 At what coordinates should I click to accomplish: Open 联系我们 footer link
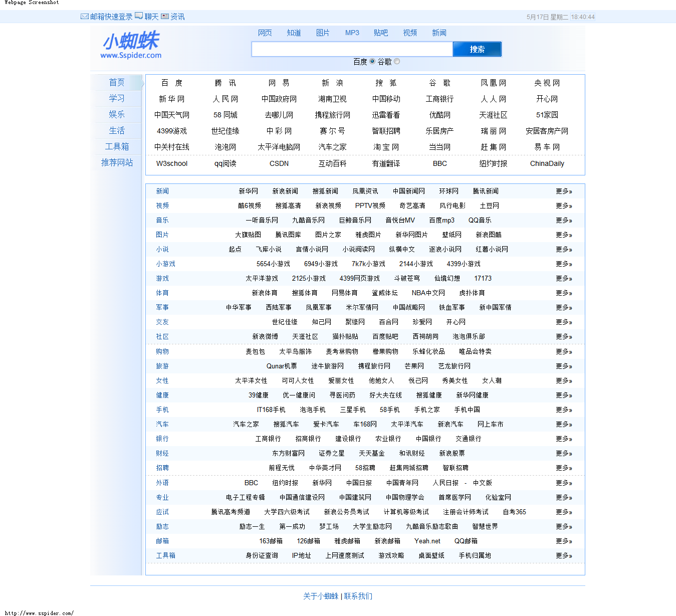358,596
